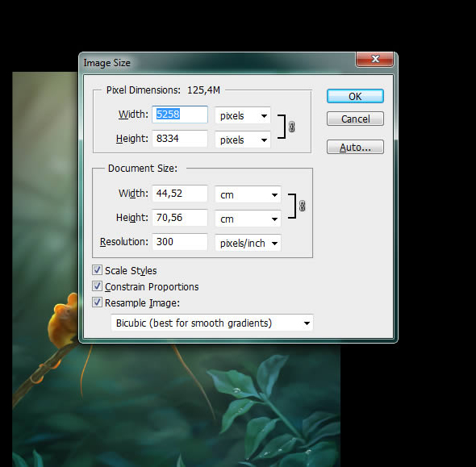The width and height of the screenshot is (476, 467).
Task: Click the document Width field showing 44,52
Action: [180, 194]
